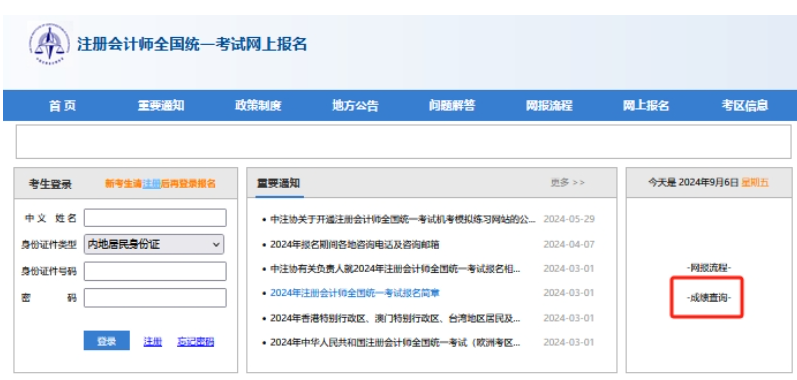Open the 首页 menu item

tap(63, 106)
